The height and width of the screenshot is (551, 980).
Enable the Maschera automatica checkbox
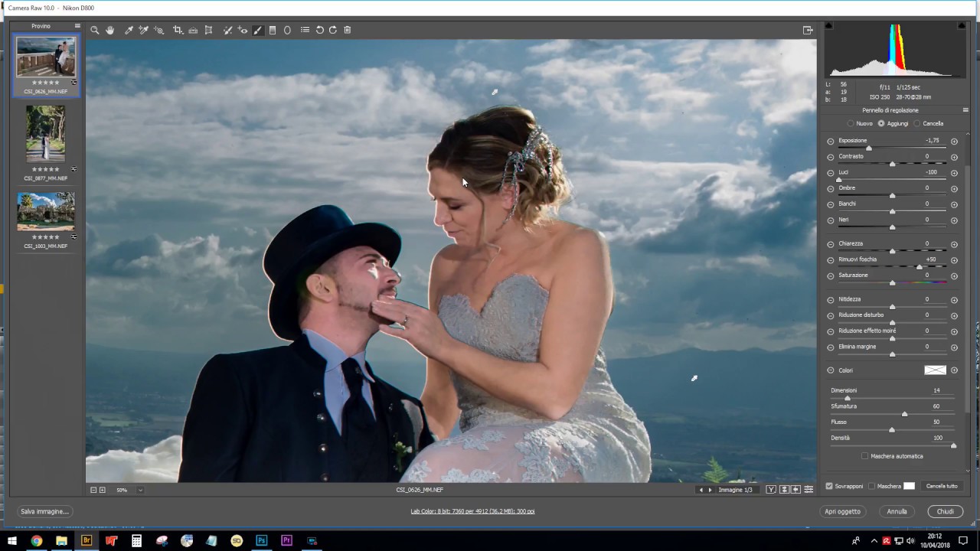[865, 456]
